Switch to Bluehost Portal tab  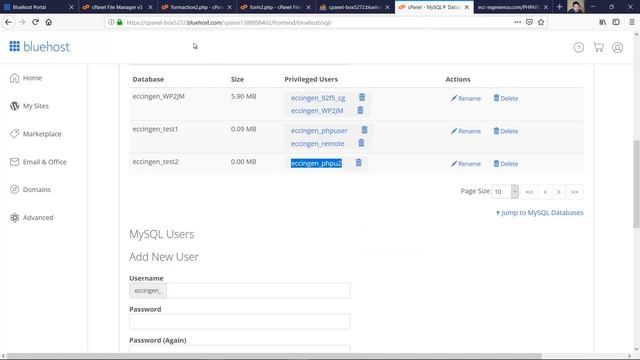(34, 7)
